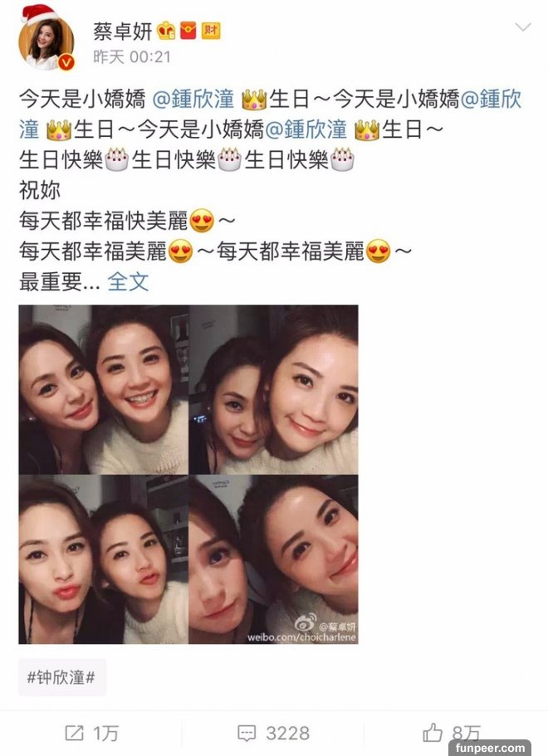
Task: Tap the 1万 repost count
Action: (105, 734)
